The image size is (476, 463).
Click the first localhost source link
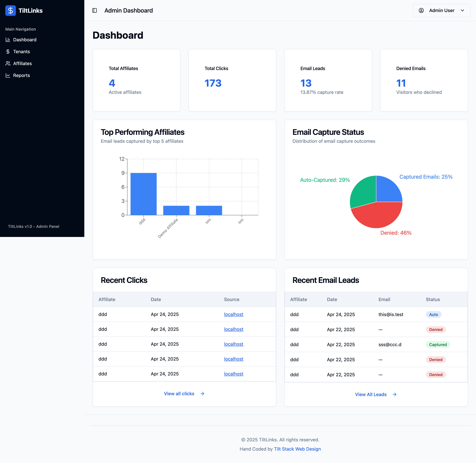[234, 314]
